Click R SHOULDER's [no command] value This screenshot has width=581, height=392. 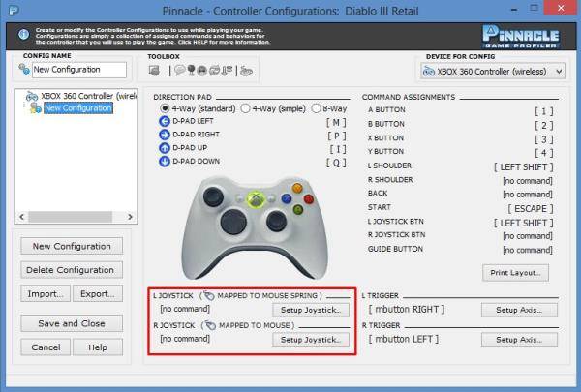click(528, 181)
